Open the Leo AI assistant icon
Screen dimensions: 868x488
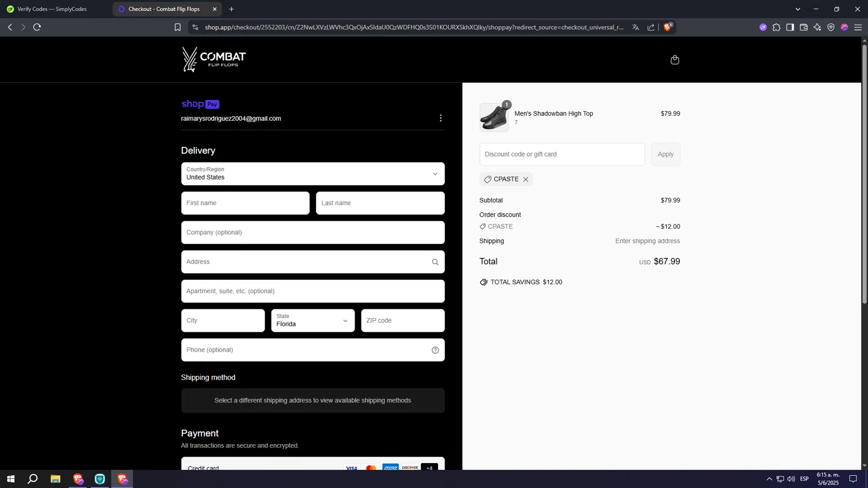[817, 27]
